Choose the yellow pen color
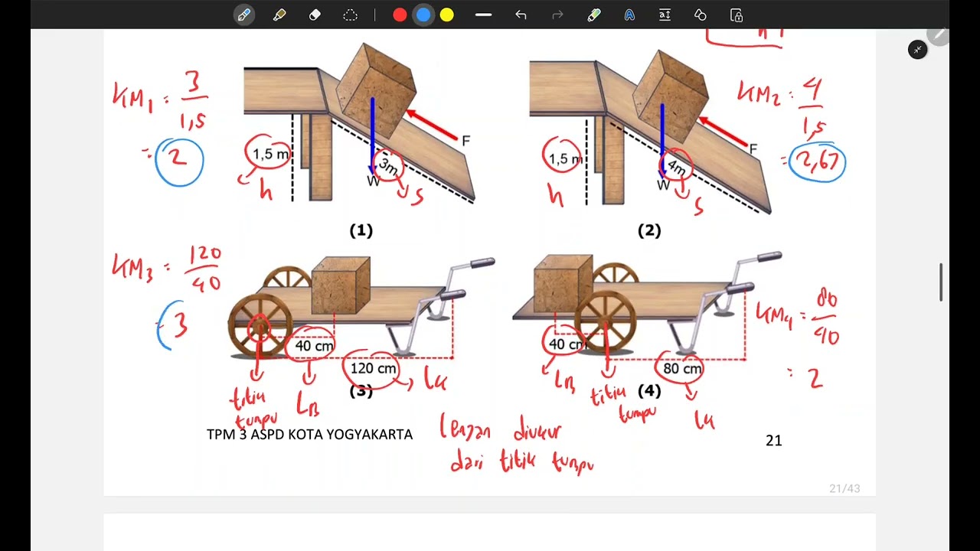Screen dimensions: 980x551 tap(447, 15)
